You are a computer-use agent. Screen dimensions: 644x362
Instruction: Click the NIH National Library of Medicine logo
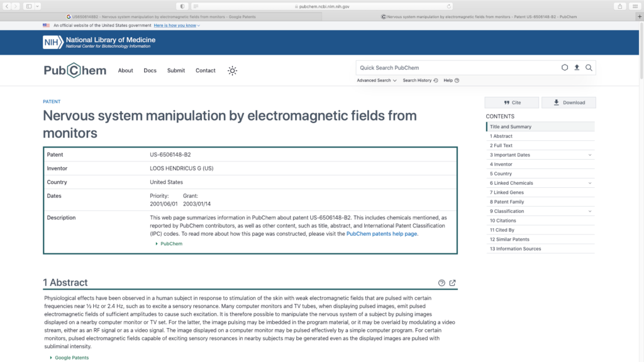99,42
